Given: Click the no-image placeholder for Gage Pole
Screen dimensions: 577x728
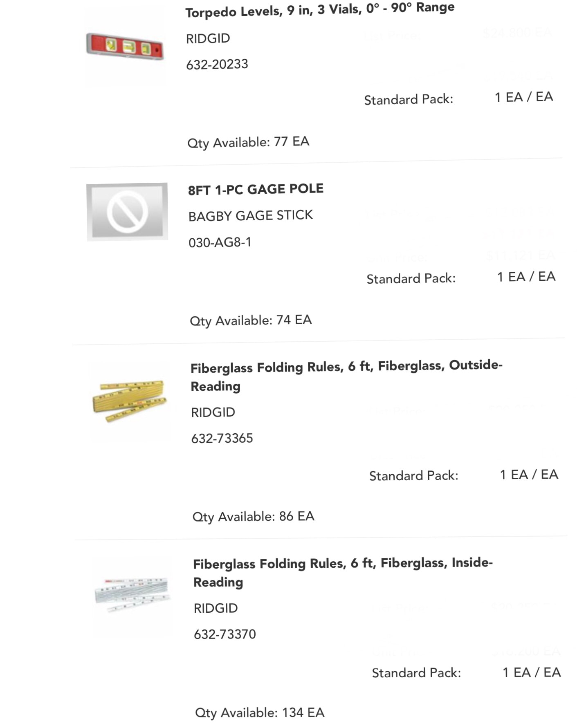Looking at the screenshot, I should 127,211.
